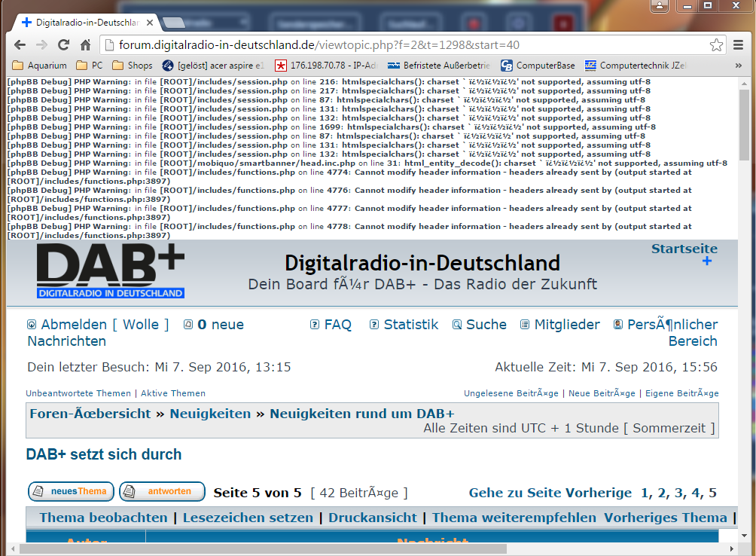The height and width of the screenshot is (556, 756).
Task: Show hidden bookmarks via the overflow chevron
Action: point(738,66)
